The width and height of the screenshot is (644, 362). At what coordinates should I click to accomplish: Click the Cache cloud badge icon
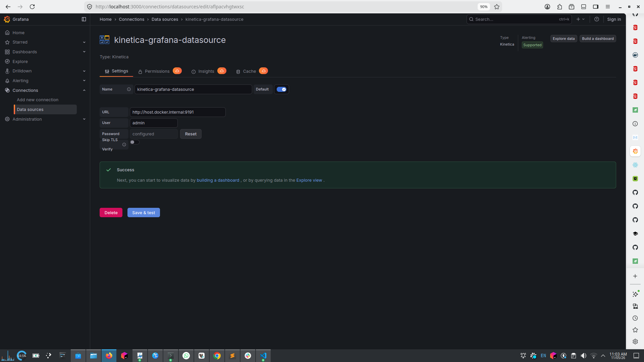tap(264, 71)
